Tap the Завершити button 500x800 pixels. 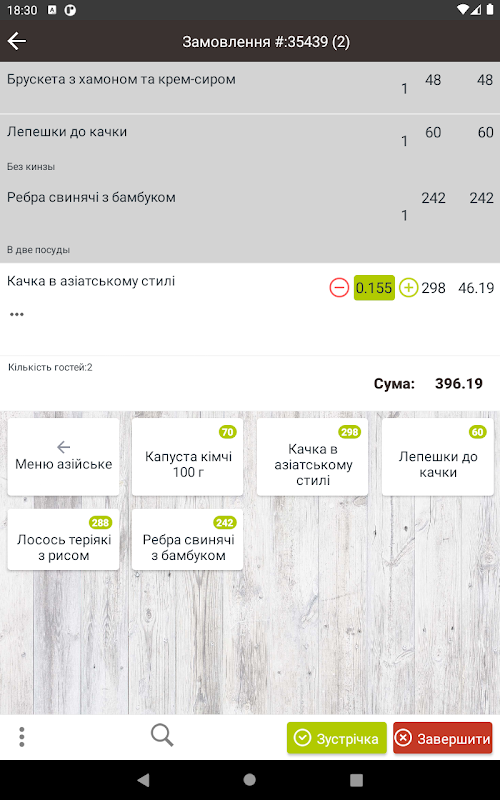coord(442,738)
